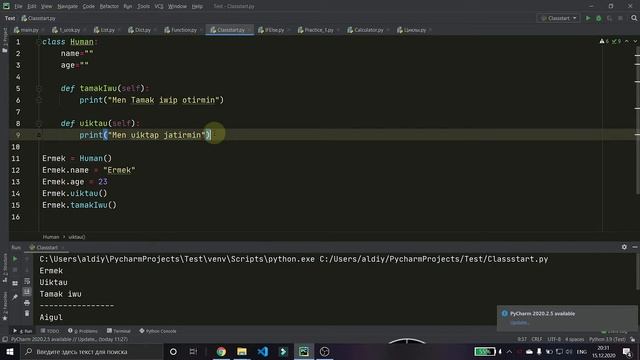Open the Tools menu
The width and height of the screenshot is (640, 360).
(143, 6)
